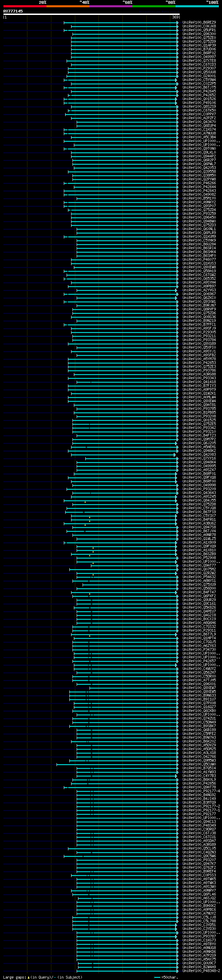Click the purple ~60% identity legend segment
The width and height of the screenshot is (222, 980).
(x=111, y=6)
